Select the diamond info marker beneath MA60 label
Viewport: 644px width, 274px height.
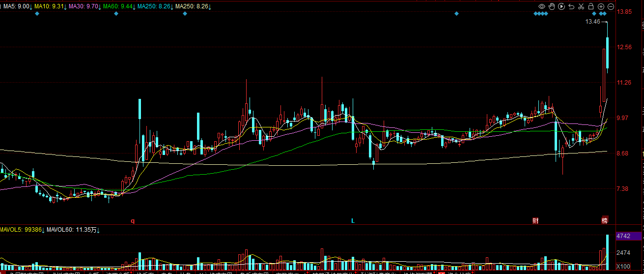coord(116,14)
